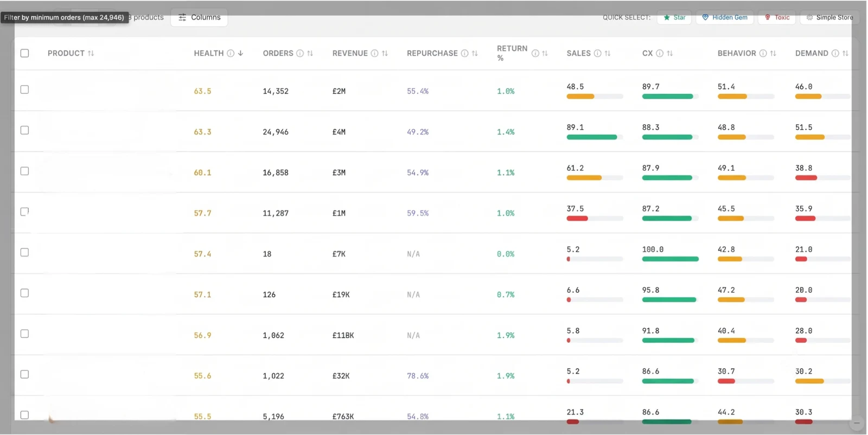868x435 pixels.
Task: Click the Return % column info icon
Action: pos(535,53)
